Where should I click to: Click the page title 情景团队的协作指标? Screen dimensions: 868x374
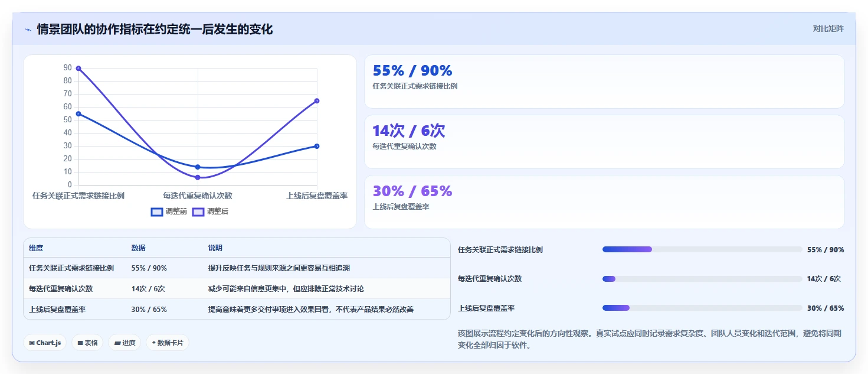(x=155, y=29)
